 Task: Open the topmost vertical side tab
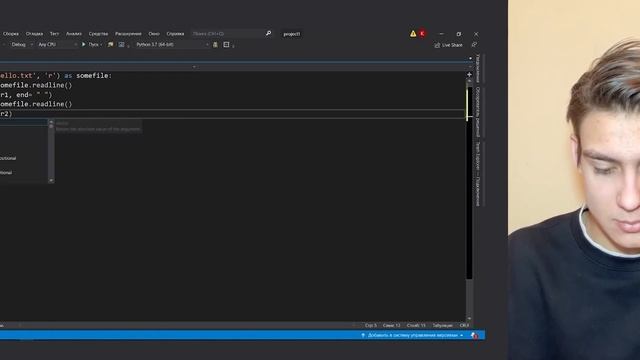tap(478, 68)
